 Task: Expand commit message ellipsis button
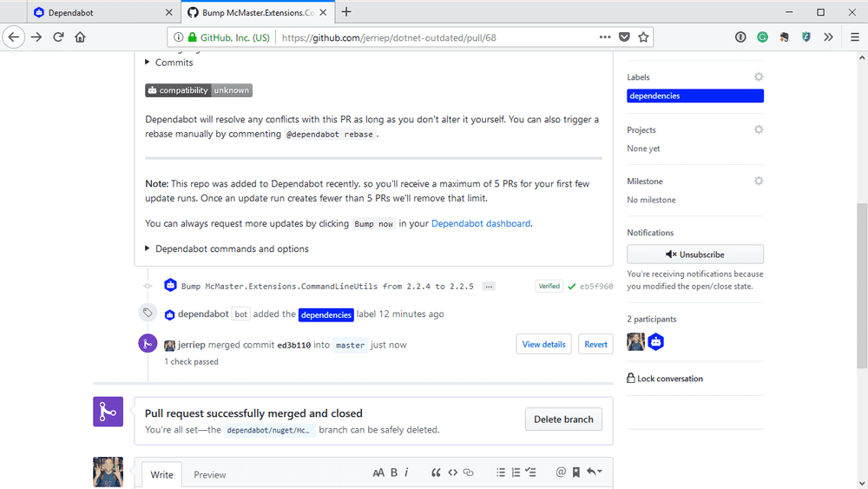tap(488, 287)
